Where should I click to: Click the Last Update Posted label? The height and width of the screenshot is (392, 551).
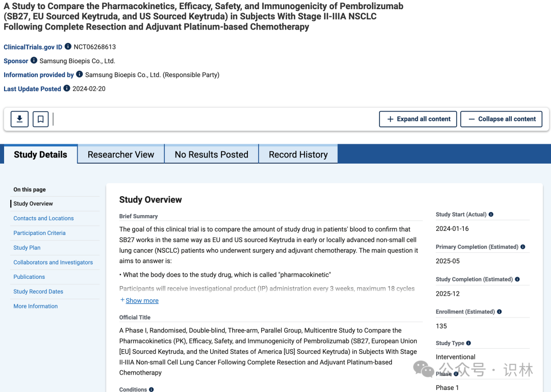(x=32, y=89)
